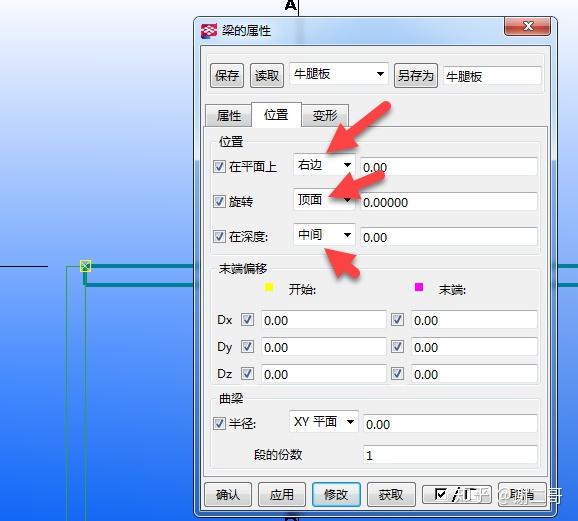
Task: Toggle the Dz 末端 checkbox
Action: 397,374
